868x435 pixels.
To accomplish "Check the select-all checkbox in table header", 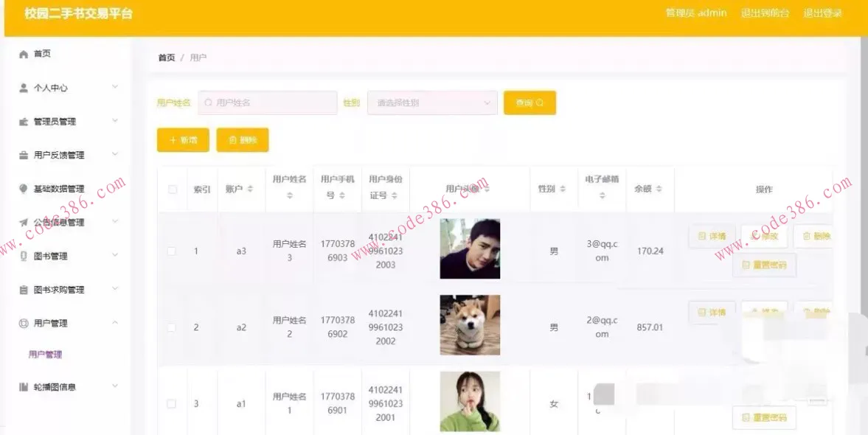I will [172, 189].
